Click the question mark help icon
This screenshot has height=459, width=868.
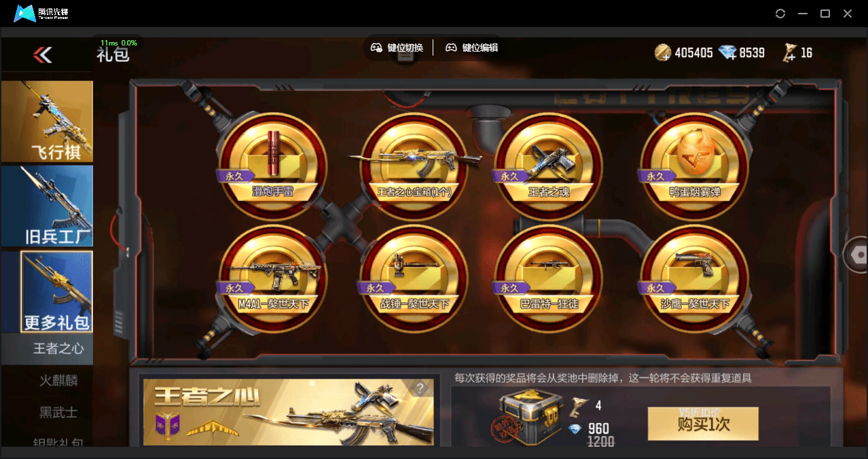click(x=420, y=388)
